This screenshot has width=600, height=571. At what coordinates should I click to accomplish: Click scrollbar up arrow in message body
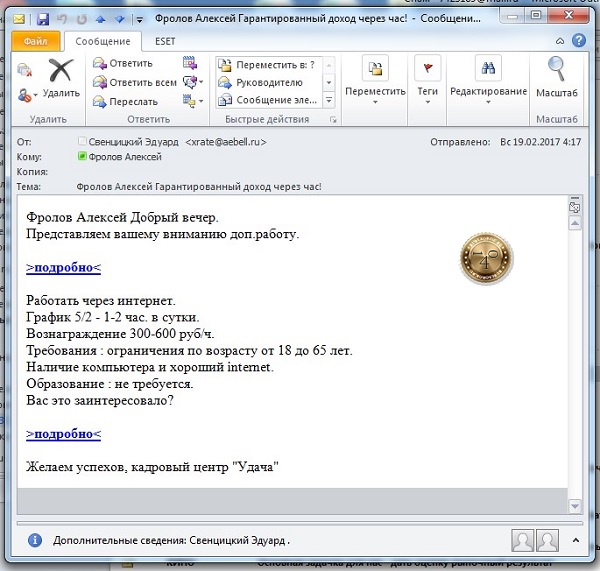tap(575, 223)
